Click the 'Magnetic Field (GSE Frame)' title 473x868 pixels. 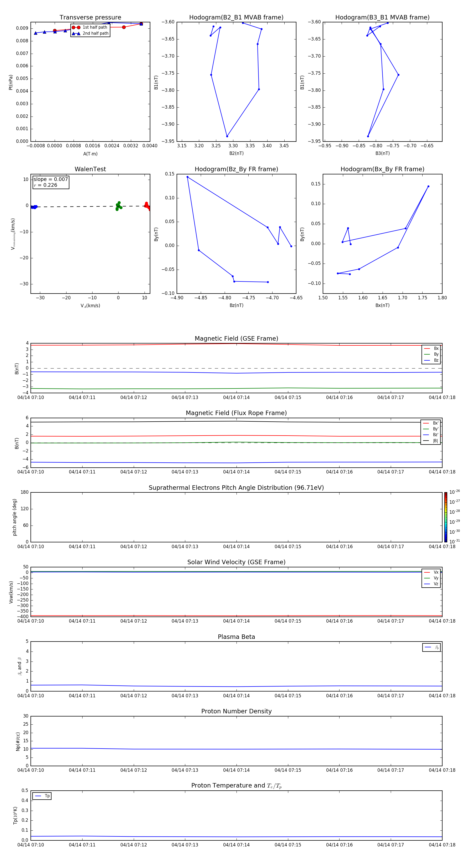(x=236, y=339)
